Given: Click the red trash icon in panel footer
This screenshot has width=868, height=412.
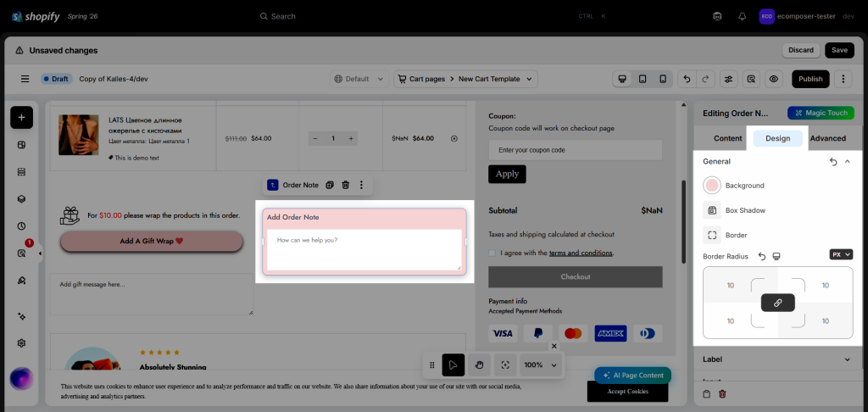Looking at the screenshot, I should pyautogui.click(x=722, y=394).
